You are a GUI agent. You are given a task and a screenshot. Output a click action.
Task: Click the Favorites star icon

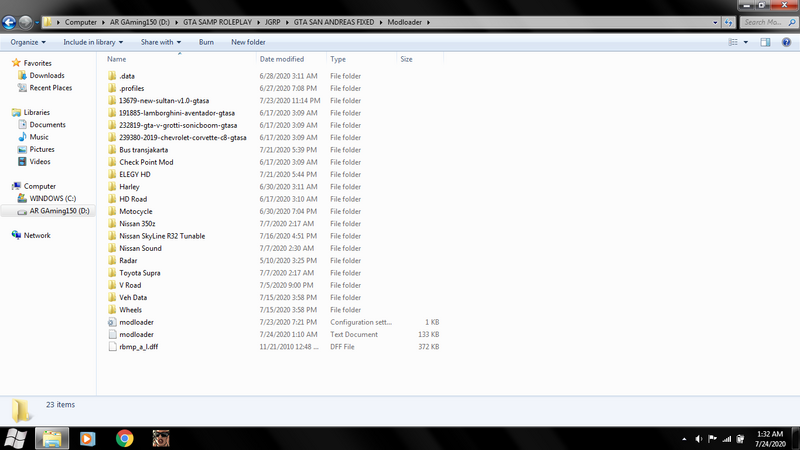click(x=16, y=63)
